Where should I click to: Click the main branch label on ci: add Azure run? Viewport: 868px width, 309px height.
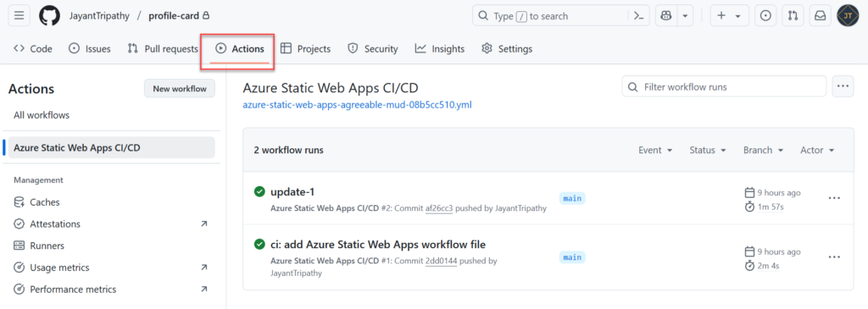(x=572, y=257)
